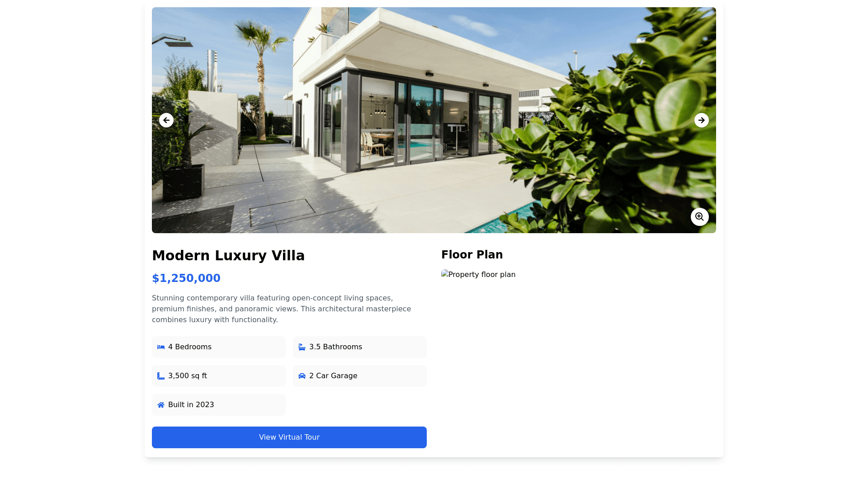Click the property description paragraph

282,309
